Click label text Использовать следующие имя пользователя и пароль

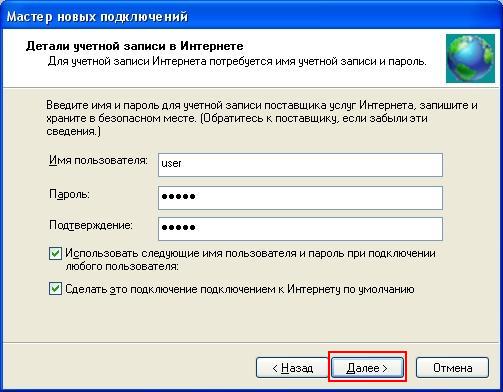coord(250,260)
